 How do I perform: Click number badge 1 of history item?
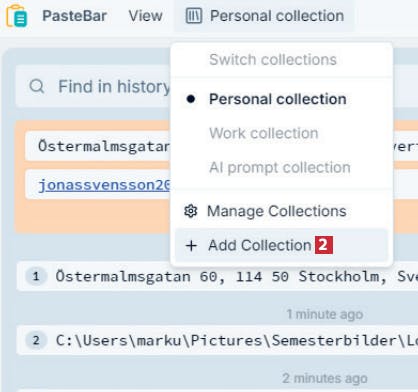point(36,276)
